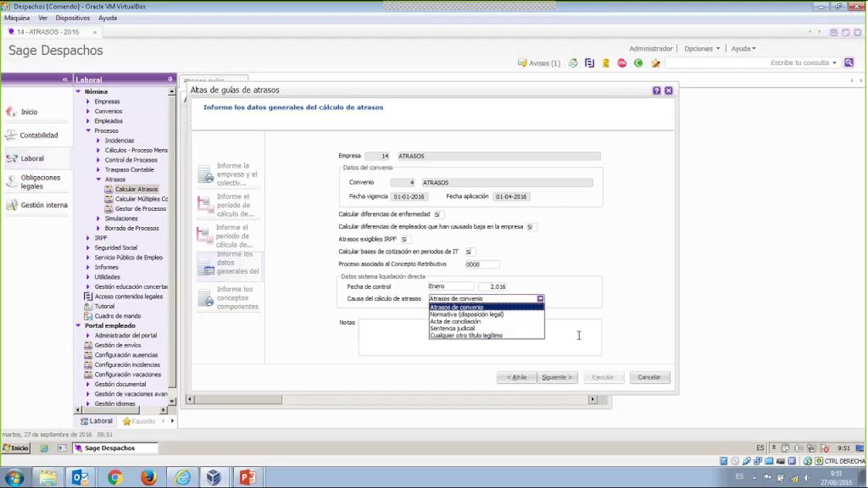868x488 pixels.
Task: Choose 'Acta de conciliación' option
Action: coord(486,321)
